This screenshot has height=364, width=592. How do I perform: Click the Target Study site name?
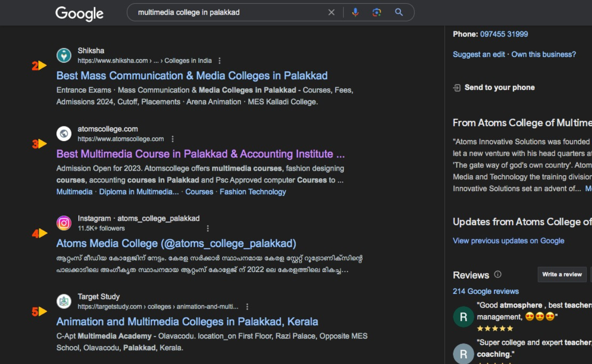(x=99, y=297)
